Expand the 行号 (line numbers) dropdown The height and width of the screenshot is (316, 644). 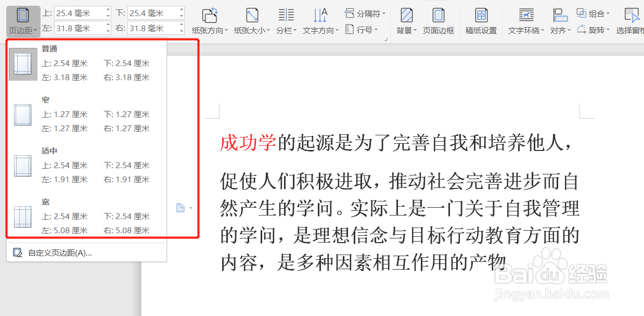pyautogui.click(x=363, y=29)
